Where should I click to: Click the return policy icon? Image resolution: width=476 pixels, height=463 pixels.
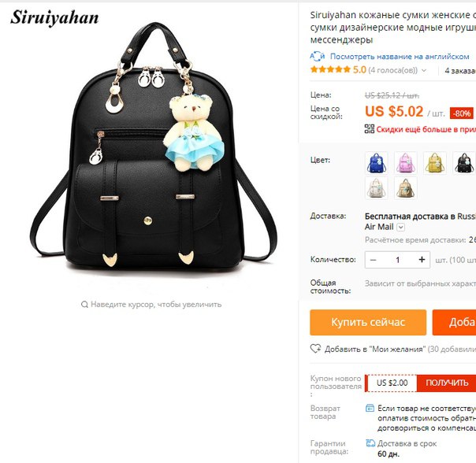pos(370,409)
